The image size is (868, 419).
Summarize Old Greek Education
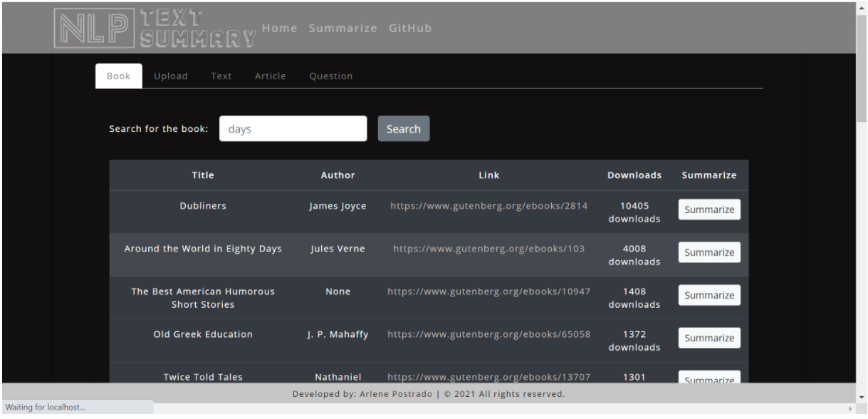click(x=708, y=337)
